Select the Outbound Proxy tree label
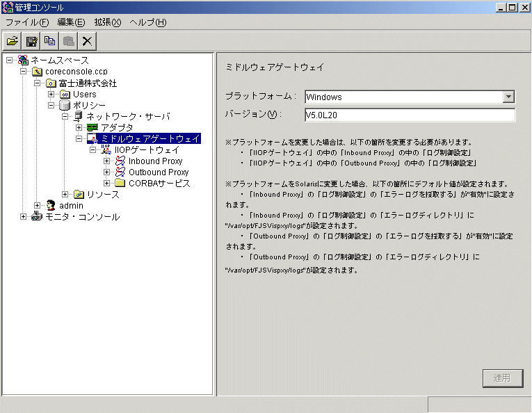 tap(159, 172)
